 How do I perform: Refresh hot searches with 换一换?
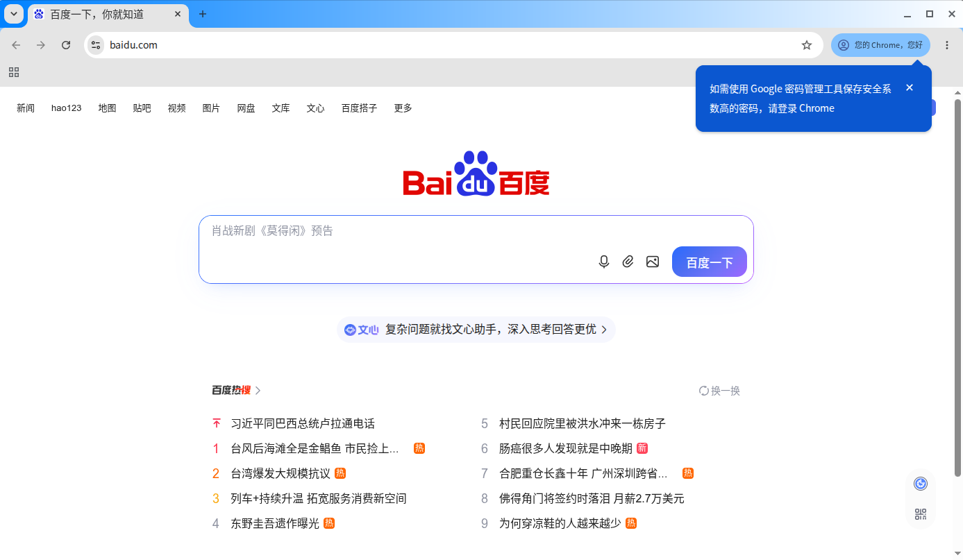click(x=719, y=391)
